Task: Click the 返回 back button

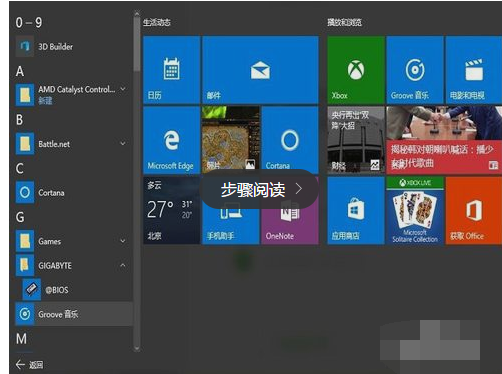Action: (29, 365)
